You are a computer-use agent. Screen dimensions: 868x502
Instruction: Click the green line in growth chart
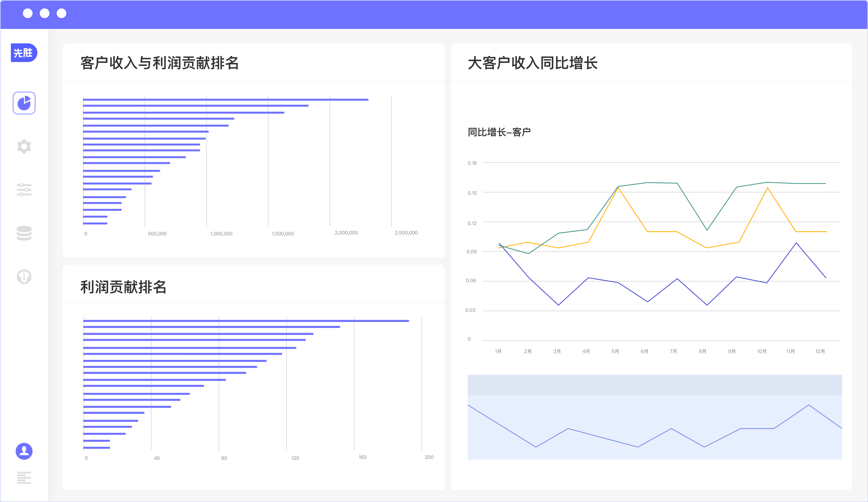coord(662,183)
